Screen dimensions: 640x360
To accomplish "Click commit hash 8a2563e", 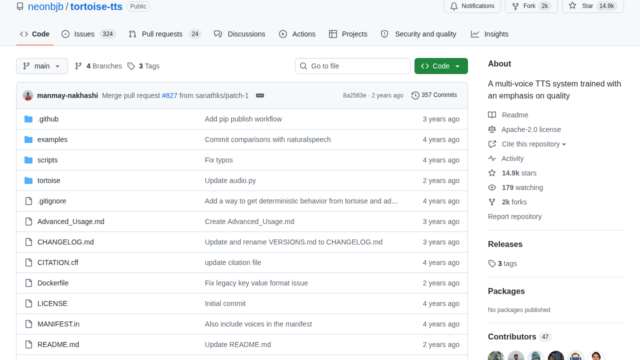I will (x=354, y=96).
